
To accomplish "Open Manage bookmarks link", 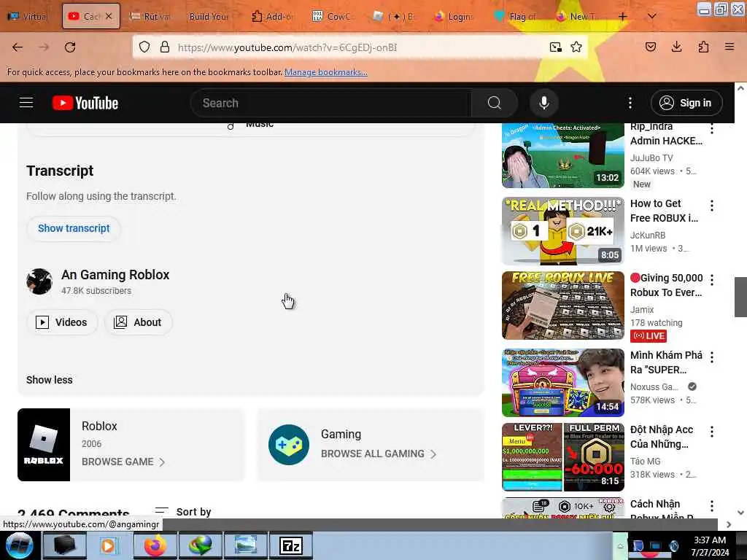I will [x=326, y=72].
